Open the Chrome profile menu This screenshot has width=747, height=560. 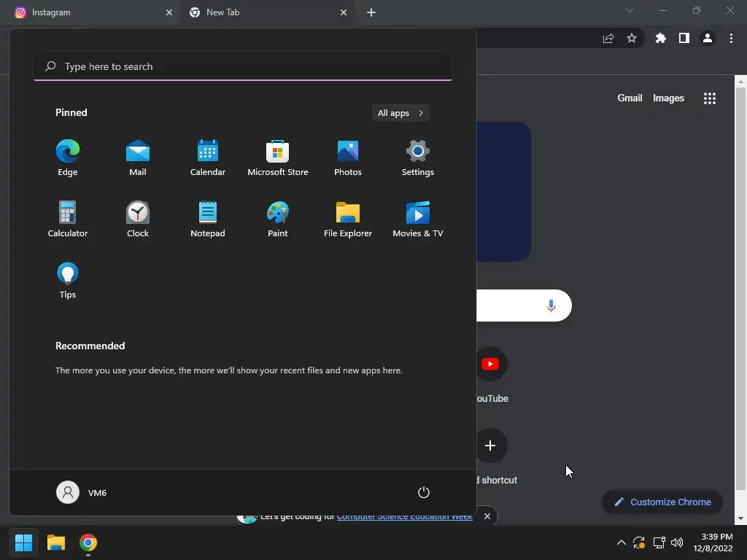708,38
